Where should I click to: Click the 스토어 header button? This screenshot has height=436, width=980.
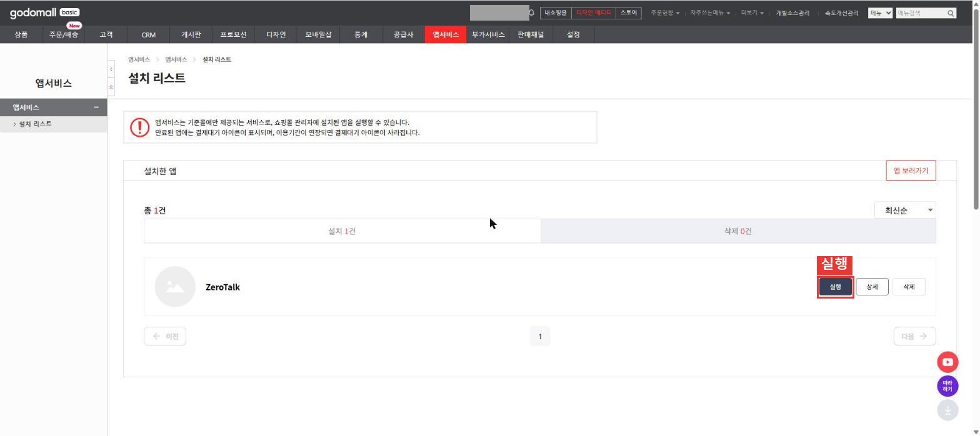[629, 12]
